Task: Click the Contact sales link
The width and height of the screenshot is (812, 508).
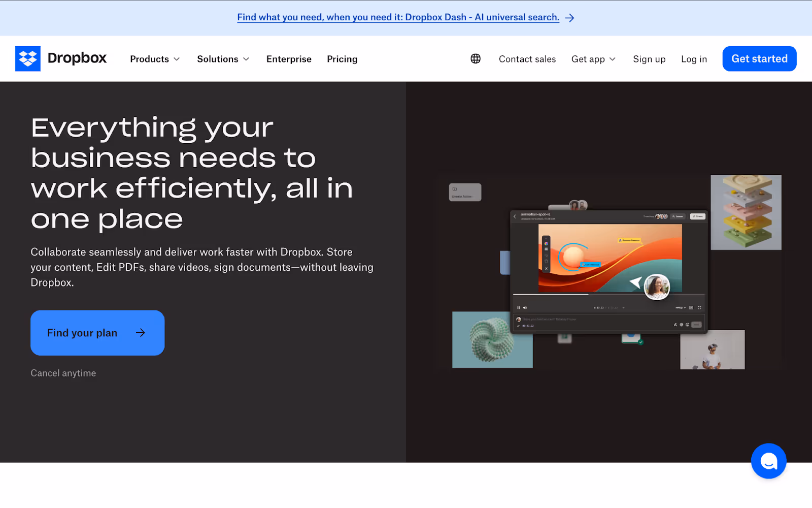Action: pos(527,59)
